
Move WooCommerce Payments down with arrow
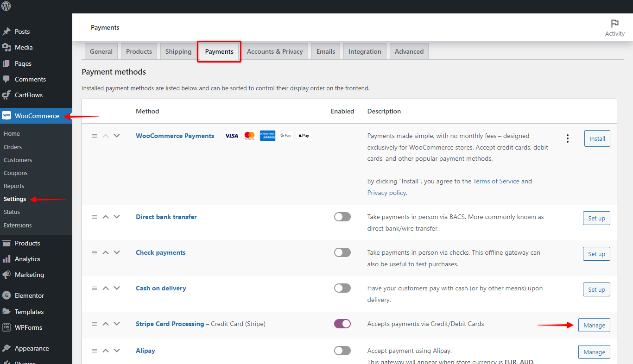(x=117, y=136)
